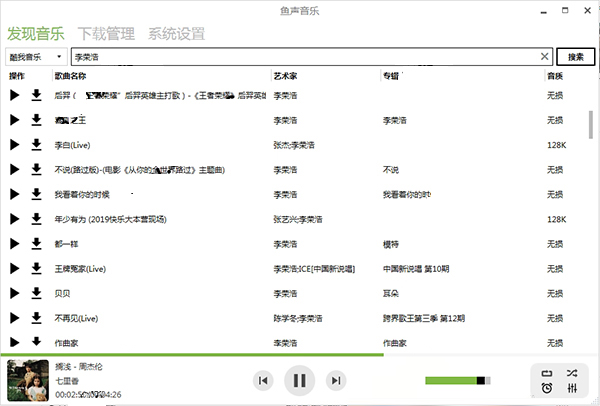This screenshot has height=406, width=600.
Task: Play the song 李白(Live)
Action: coord(15,145)
